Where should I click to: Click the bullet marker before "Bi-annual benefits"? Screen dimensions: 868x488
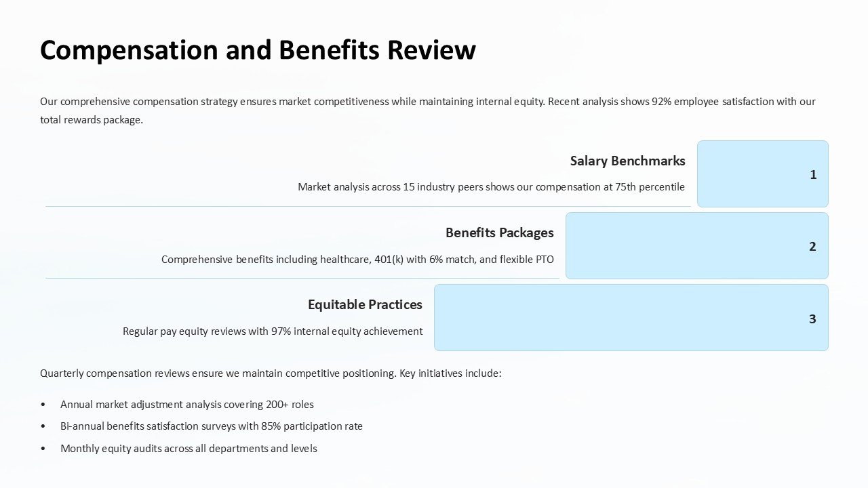[43, 426]
